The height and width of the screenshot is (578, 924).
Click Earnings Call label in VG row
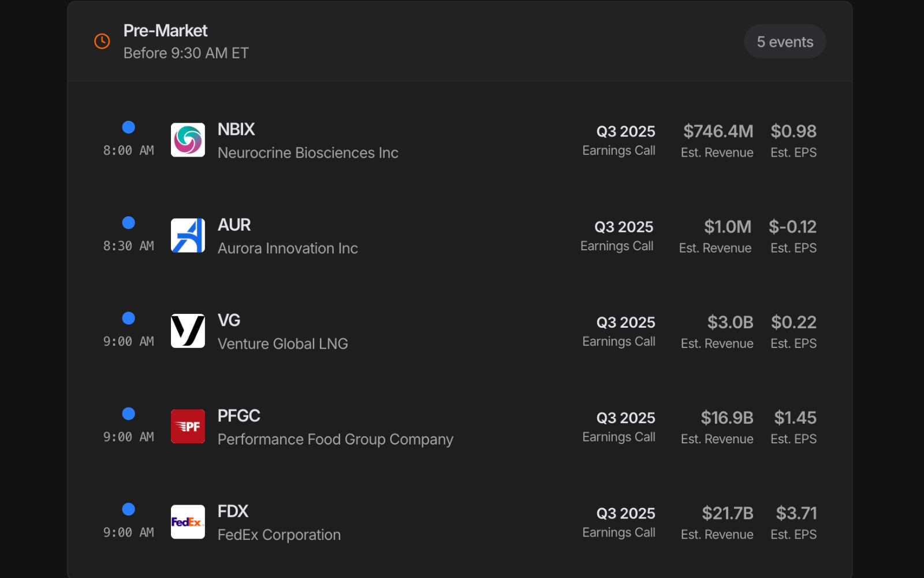[619, 342]
